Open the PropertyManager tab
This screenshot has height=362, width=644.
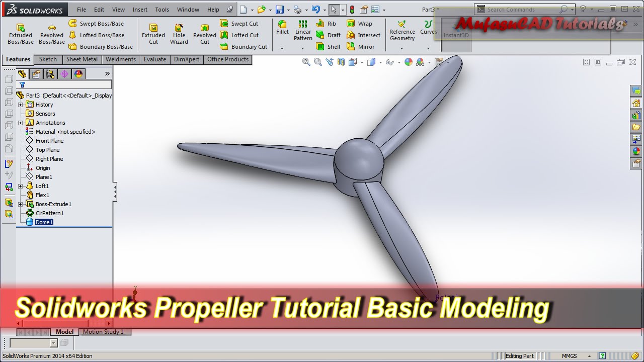click(x=36, y=74)
